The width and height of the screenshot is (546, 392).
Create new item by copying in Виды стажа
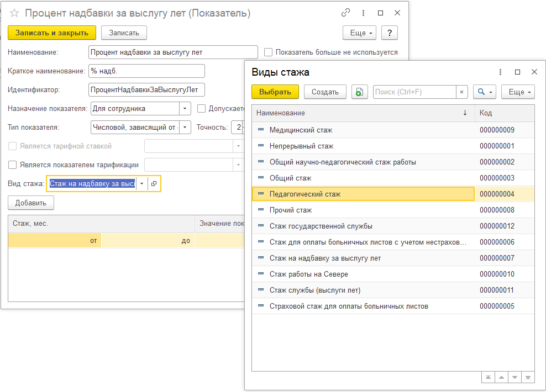pos(359,92)
